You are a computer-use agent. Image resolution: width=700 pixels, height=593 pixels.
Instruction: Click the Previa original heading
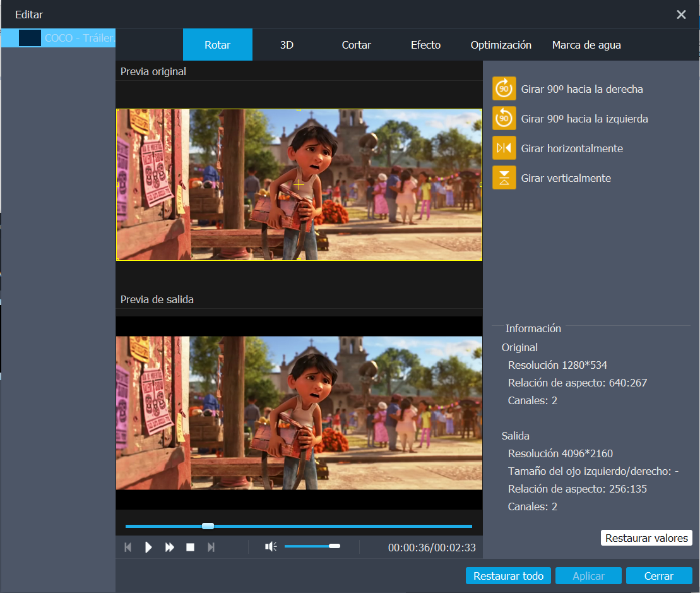point(153,71)
